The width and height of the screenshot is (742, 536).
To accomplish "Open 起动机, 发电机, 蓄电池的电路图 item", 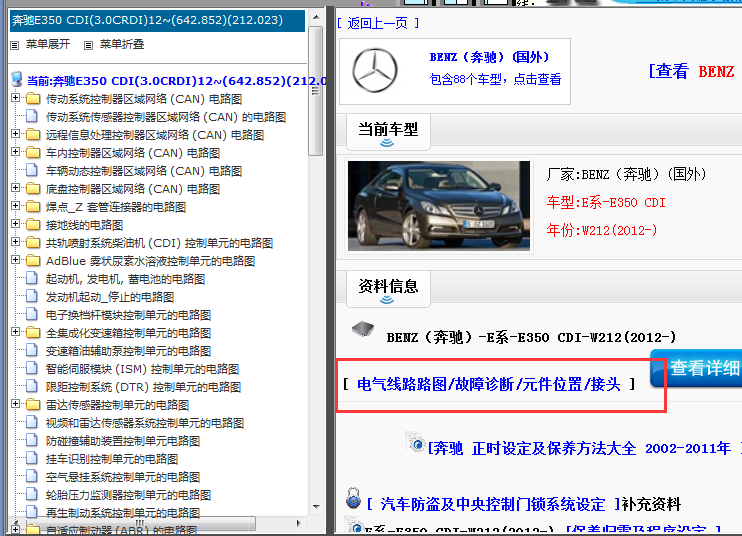I will 125,279.
